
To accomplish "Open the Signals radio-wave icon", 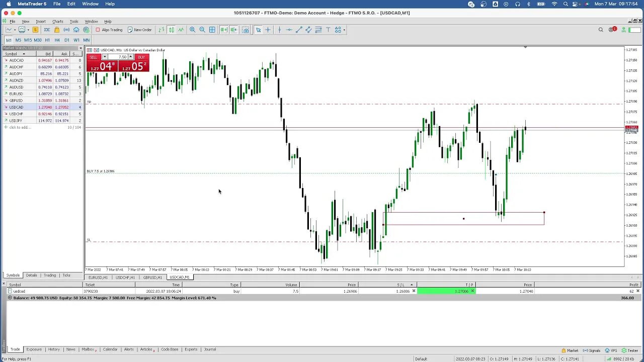I will 66,30.
